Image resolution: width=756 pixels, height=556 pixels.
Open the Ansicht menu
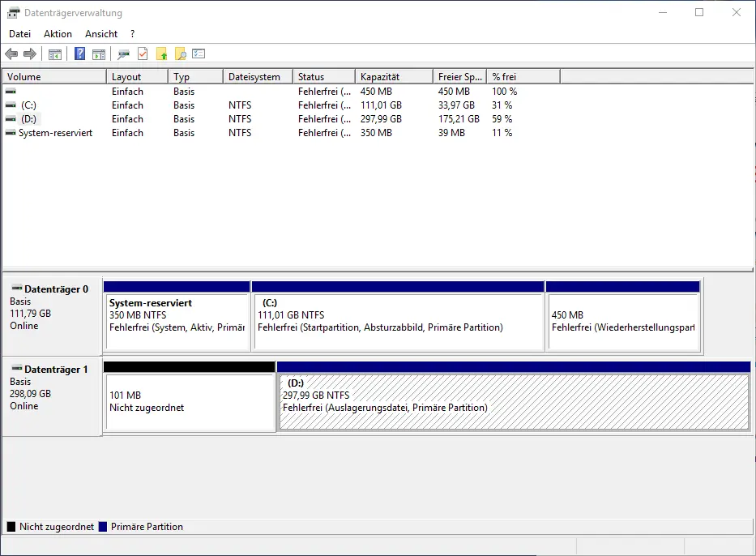101,34
